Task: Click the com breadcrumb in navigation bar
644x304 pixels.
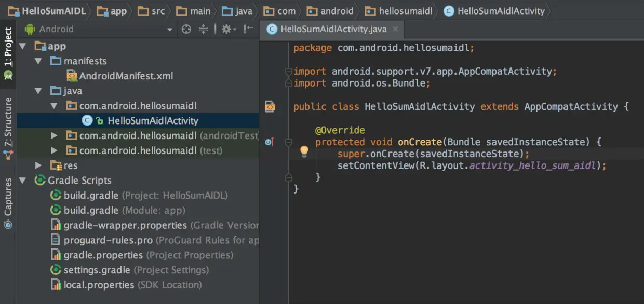Action: tap(279, 10)
